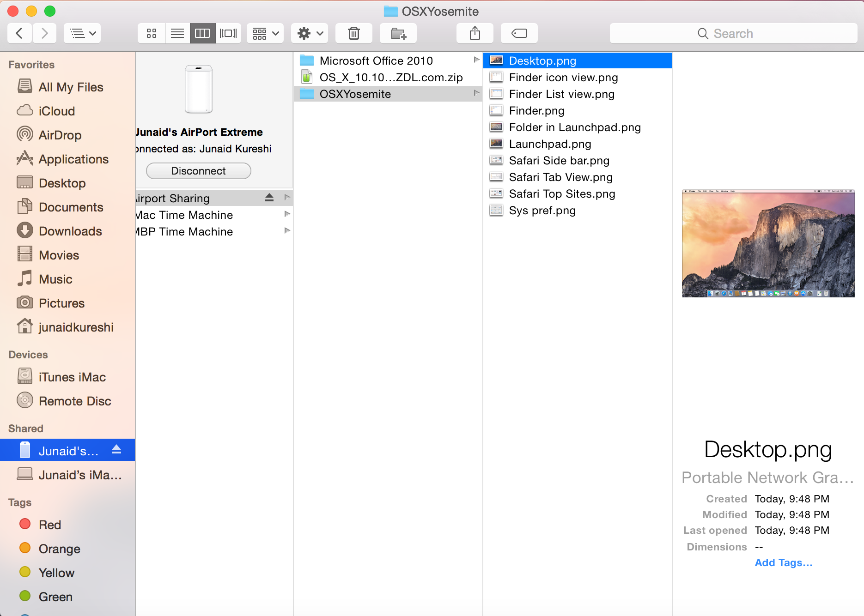
Task: Select iCloud in the sidebar
Action: pos(67,111)
